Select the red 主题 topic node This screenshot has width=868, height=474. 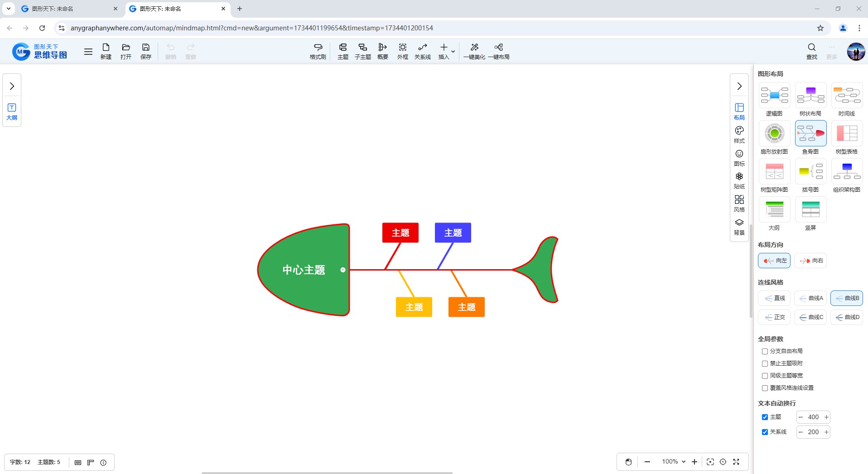400,232
